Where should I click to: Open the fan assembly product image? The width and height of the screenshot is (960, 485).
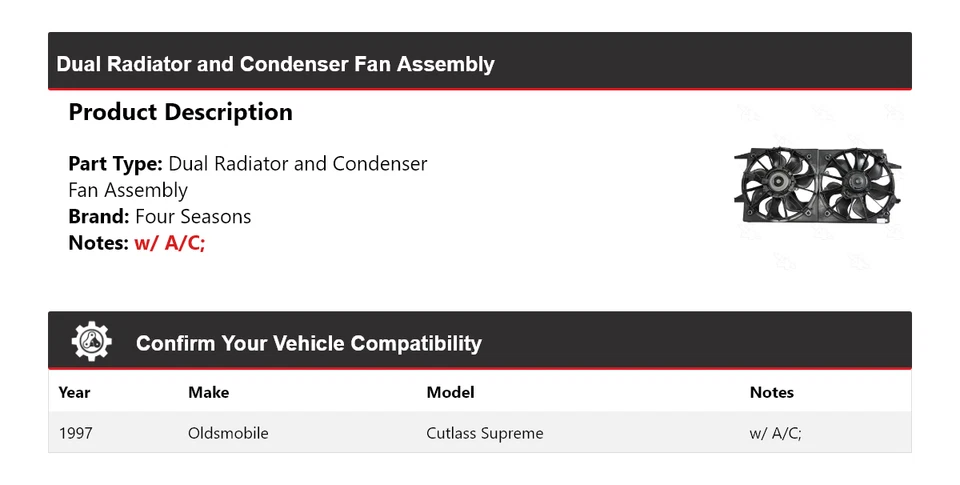point(816,185)
